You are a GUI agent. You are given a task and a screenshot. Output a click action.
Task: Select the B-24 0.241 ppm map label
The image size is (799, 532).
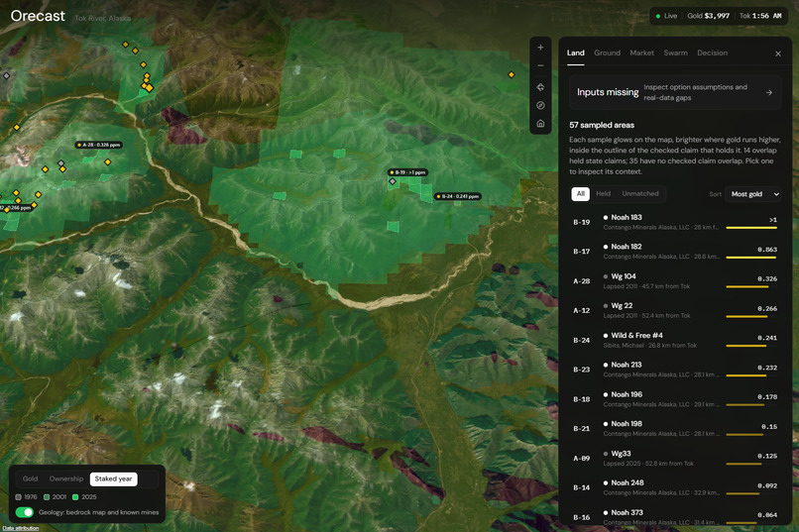458,196
